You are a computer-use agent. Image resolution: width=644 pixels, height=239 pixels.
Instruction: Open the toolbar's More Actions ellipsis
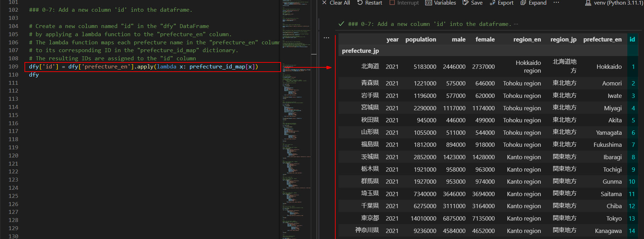tap(556, 2)
